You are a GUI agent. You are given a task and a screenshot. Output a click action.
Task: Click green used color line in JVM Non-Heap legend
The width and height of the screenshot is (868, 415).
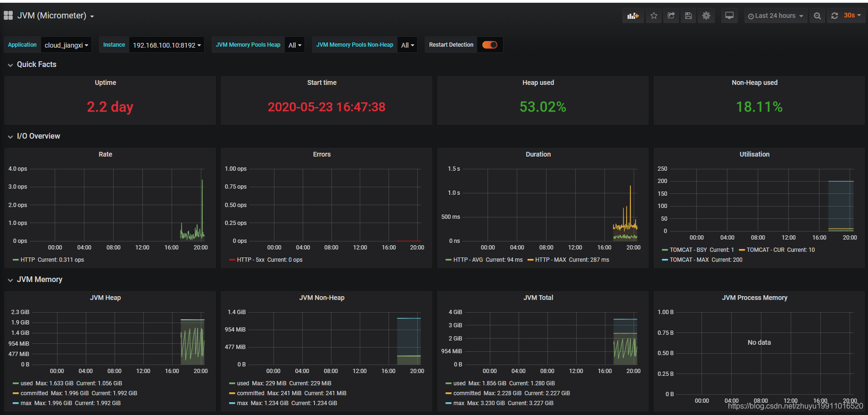[x=232, y=383]
